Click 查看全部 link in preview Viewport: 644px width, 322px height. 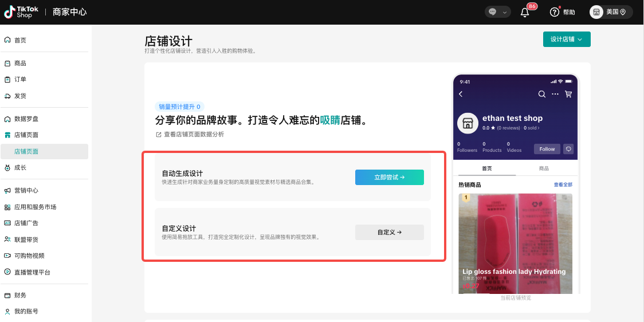click(x=563, y=185)
